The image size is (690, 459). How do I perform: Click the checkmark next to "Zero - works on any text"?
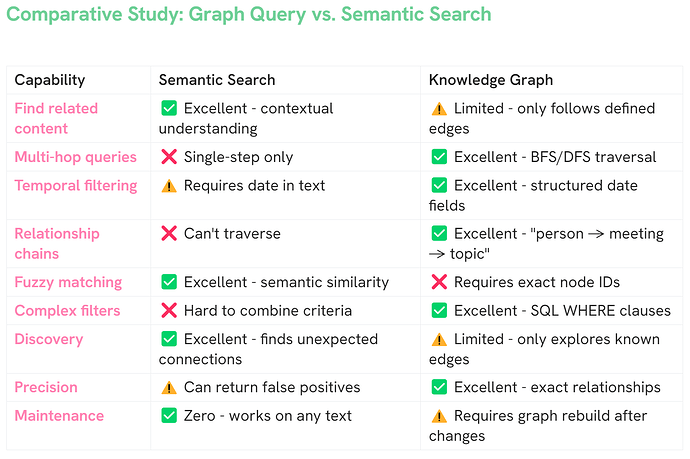pyautogui.click(x=169, y=415)
